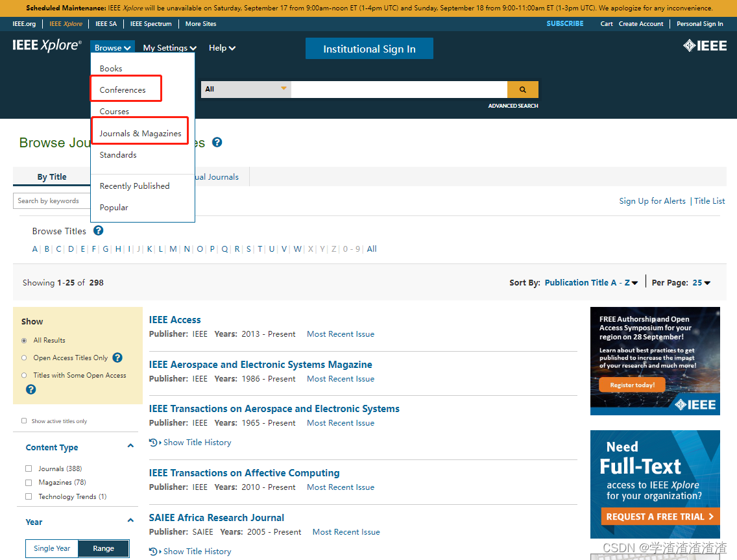Open help icon beside Open Access Titles Only

pos(117,358)
